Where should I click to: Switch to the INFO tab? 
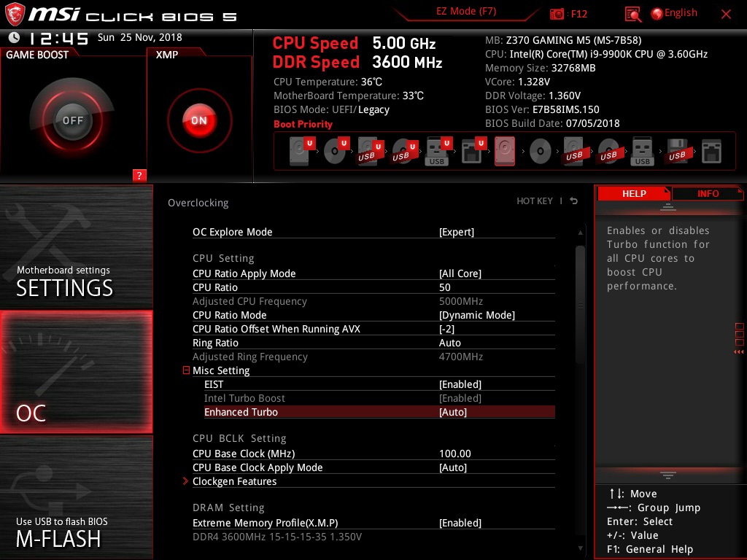click(708, 193)
